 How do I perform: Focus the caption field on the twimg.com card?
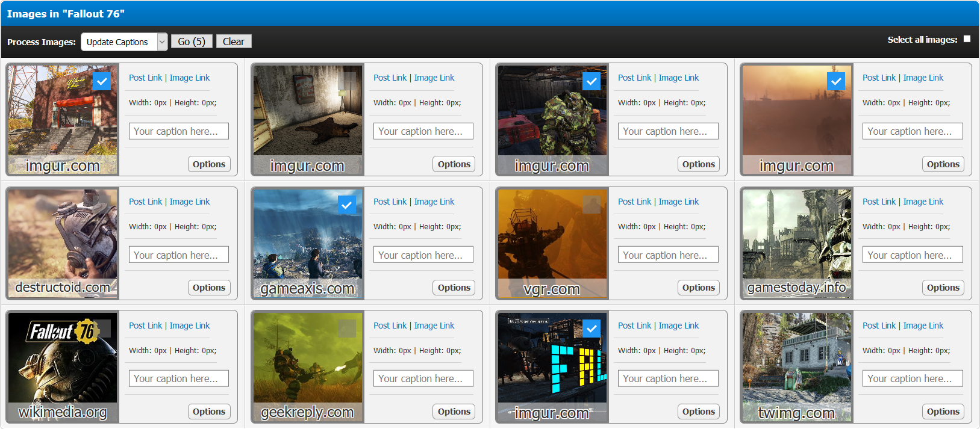coord(913,378)
